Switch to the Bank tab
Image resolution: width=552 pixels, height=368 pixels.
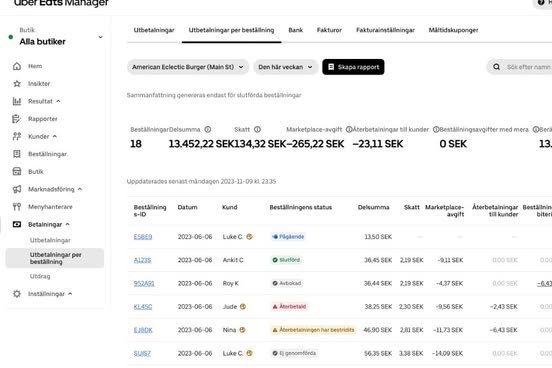[296, 30]
